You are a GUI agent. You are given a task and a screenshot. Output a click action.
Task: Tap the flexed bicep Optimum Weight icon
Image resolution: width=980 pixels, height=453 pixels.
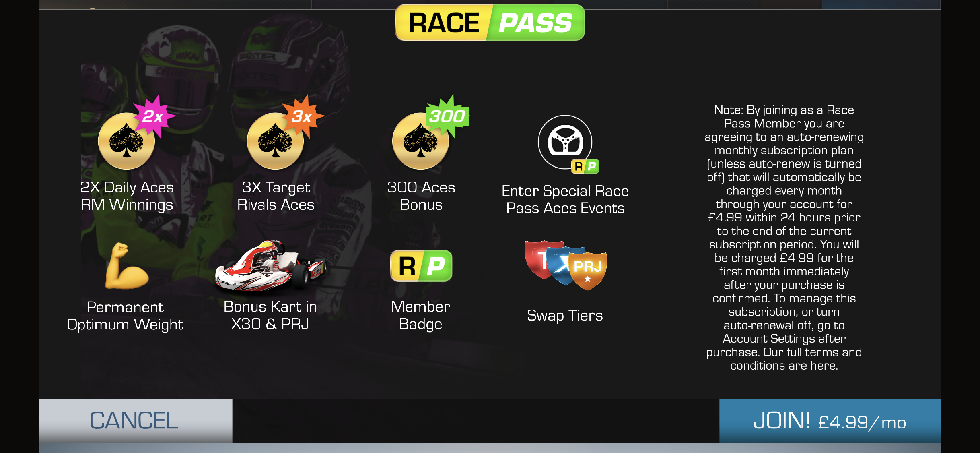pyautogui.click(x=126, y=266)
